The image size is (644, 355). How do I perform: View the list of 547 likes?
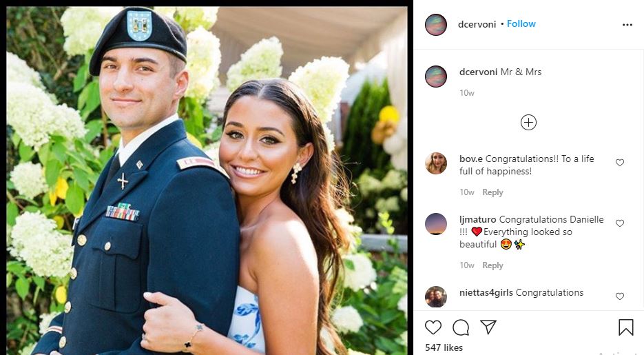444,347
